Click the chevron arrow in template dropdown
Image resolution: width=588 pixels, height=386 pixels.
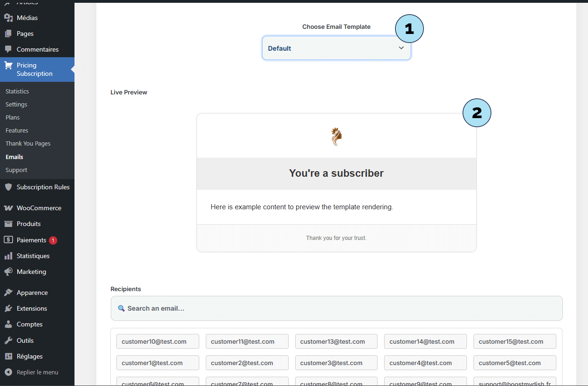coord(401,48)
